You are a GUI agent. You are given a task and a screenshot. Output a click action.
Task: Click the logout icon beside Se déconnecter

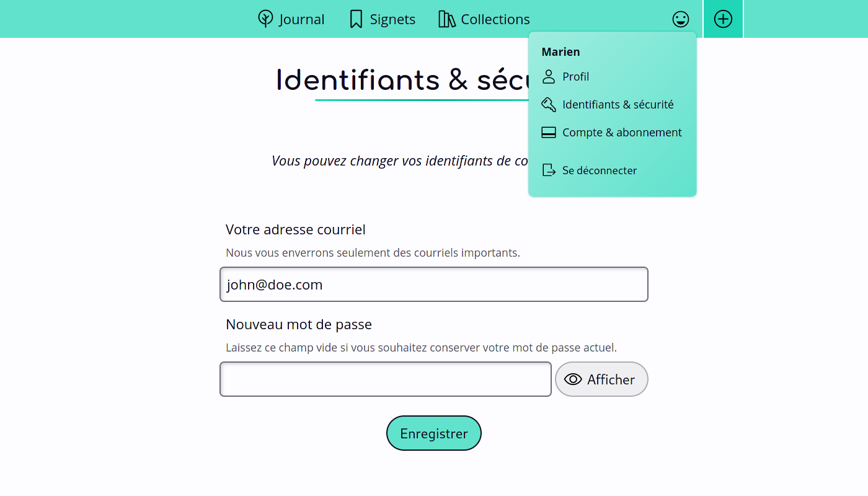[548, 169]
